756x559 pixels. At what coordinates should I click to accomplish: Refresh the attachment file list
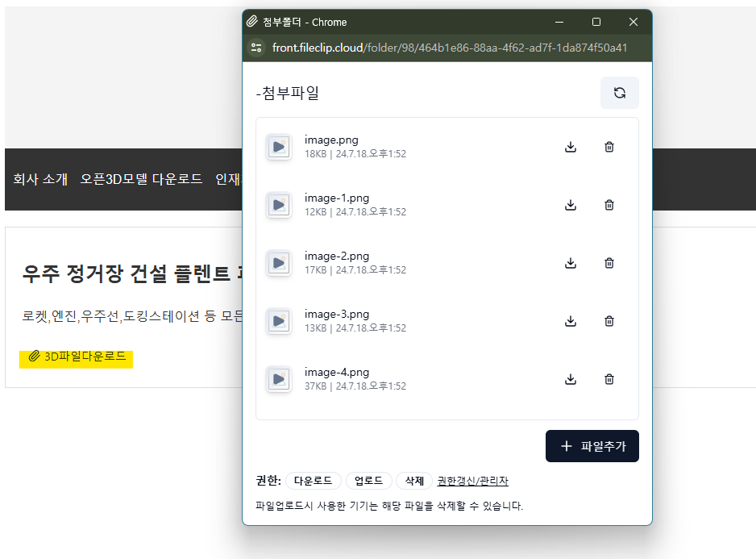pyautogui.click(x=619, y=93)
